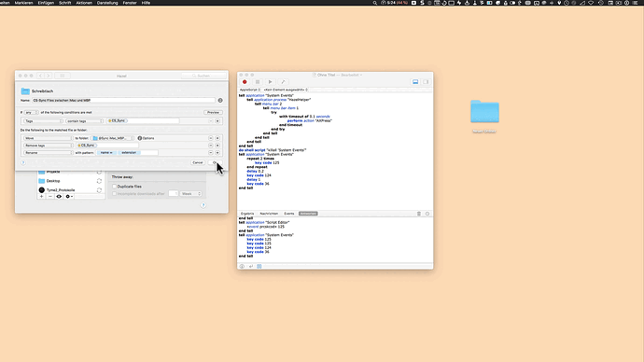Open the 'Neuer Ordner' desktop folder
The height and width of the screenshot is (362, 644).
pyautogui.click(x=484, y=112)
